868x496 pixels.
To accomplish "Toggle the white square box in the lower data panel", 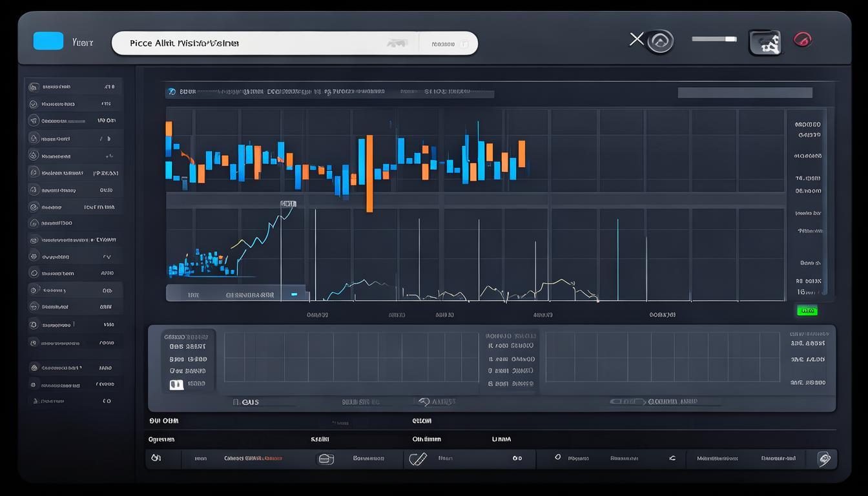I will pyautogui.click(x=176, y=384).
